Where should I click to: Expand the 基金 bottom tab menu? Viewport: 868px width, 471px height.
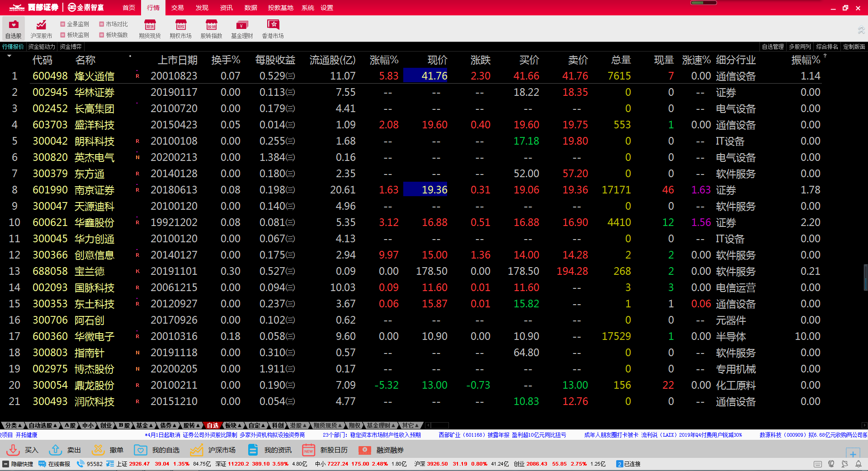click(x=145, y=425)
